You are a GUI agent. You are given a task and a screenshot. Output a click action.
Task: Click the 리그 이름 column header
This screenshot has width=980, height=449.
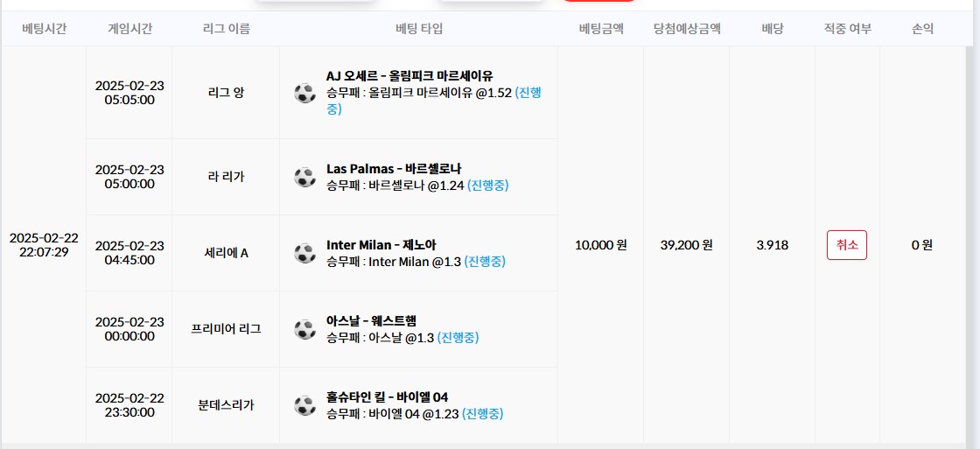point(226,29)
